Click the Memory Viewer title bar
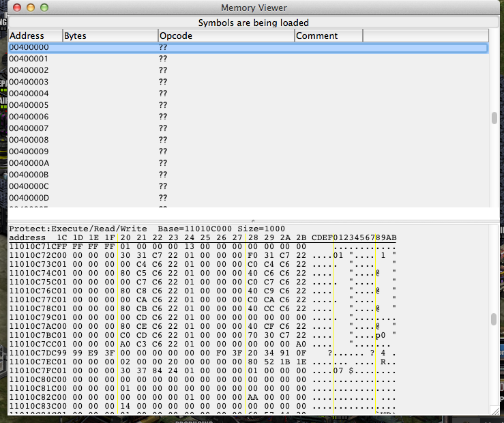Viewport: 504px width, 423px height. 254,8
